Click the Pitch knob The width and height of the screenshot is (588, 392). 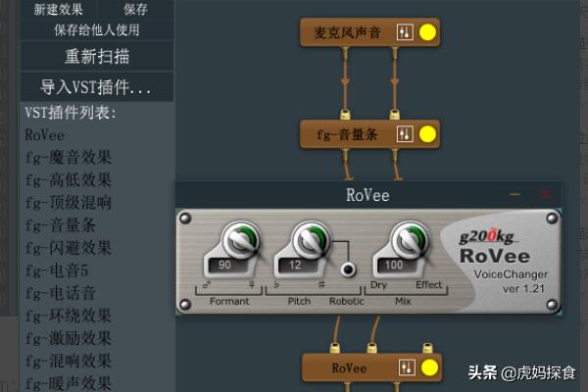[x=311, y=240]
